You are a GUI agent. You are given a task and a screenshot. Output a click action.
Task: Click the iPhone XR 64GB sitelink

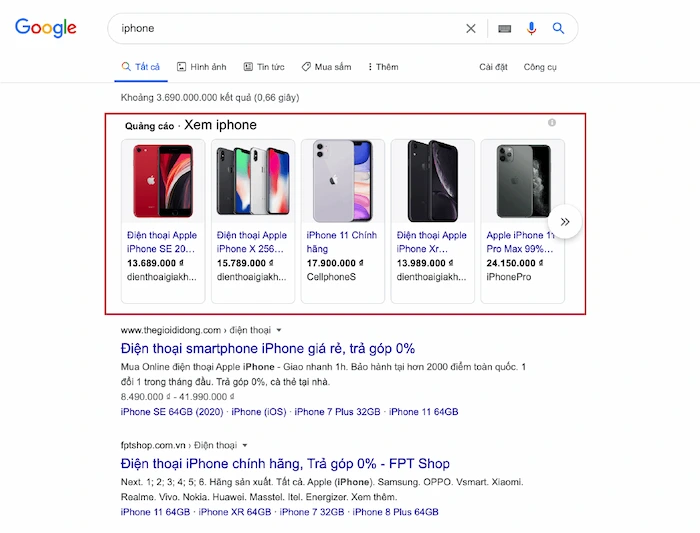235,512
